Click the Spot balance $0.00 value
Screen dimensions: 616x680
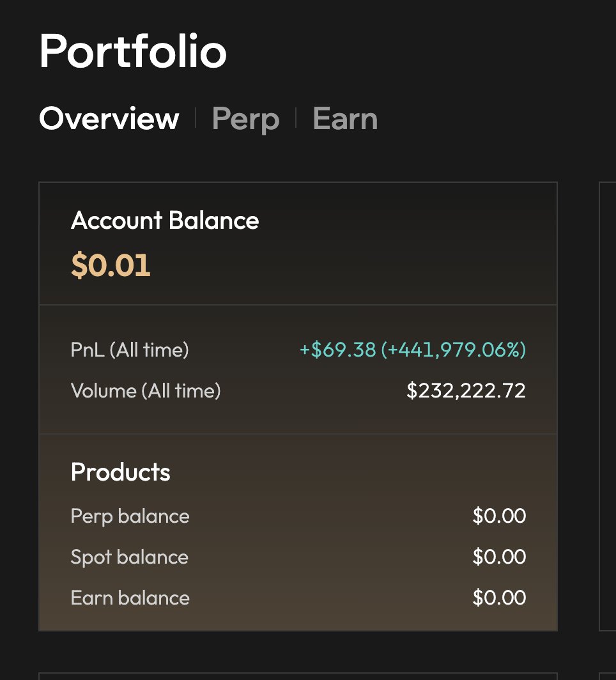(499, 557)
